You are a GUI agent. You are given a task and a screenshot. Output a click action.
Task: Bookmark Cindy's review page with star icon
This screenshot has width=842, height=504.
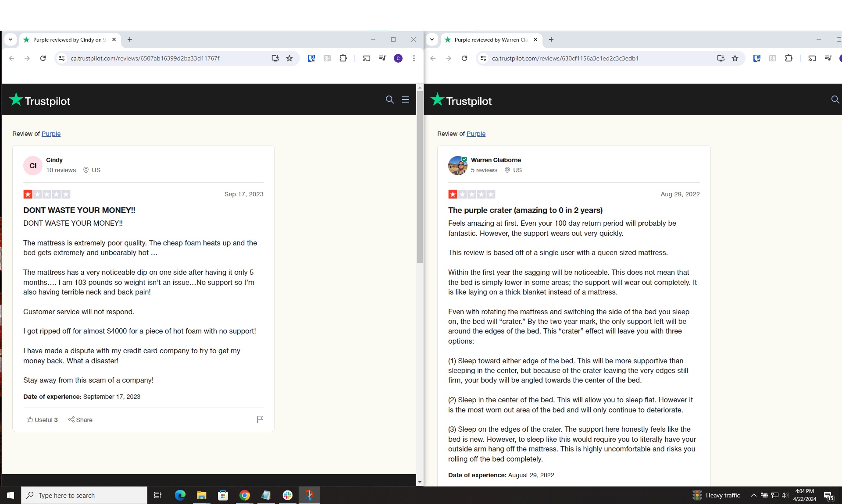[x=289, y=58]
